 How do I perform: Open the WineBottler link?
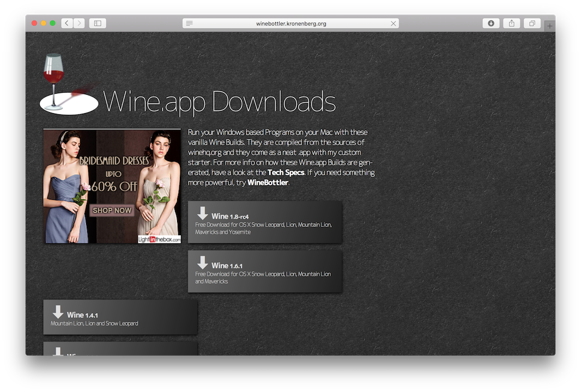coord(268,182)
